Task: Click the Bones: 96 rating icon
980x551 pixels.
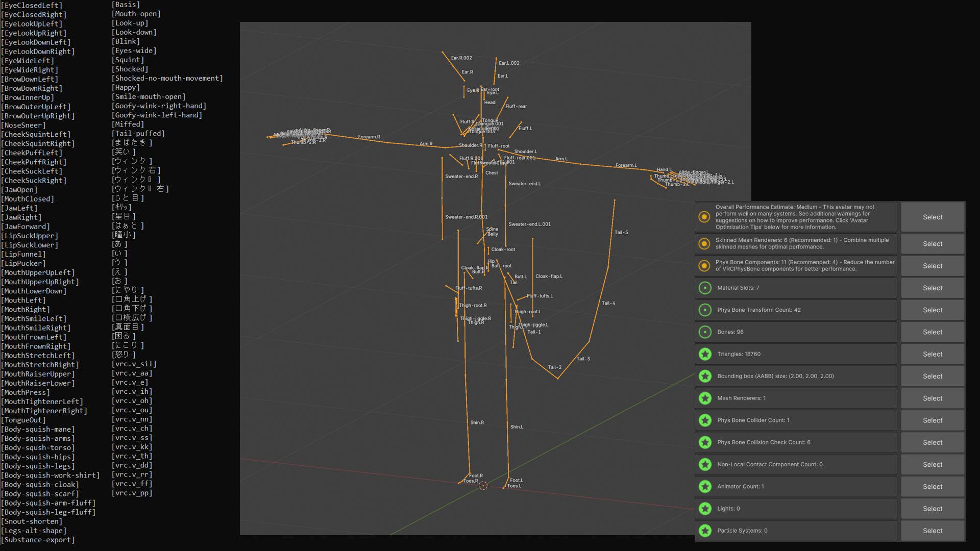Action: click(x=705, y=332)
